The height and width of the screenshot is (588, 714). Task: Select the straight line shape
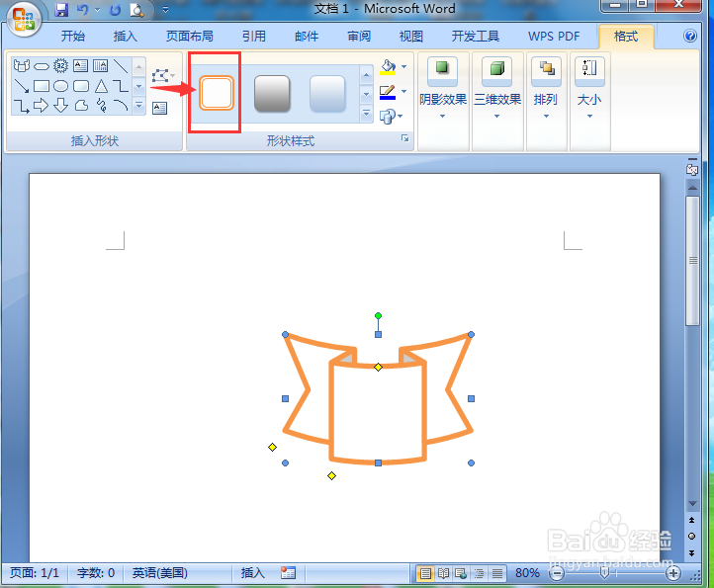[121, 66]
